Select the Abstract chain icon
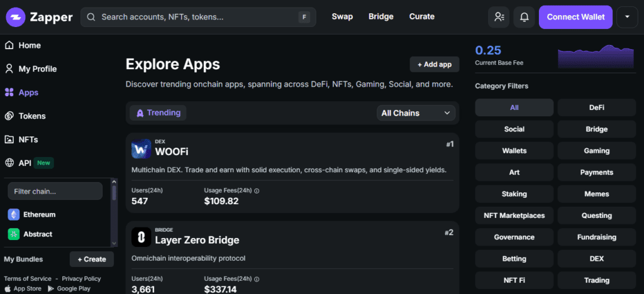The width and height of the screenshot is (644, 294). pyautogui.click(x=14, y=234)
